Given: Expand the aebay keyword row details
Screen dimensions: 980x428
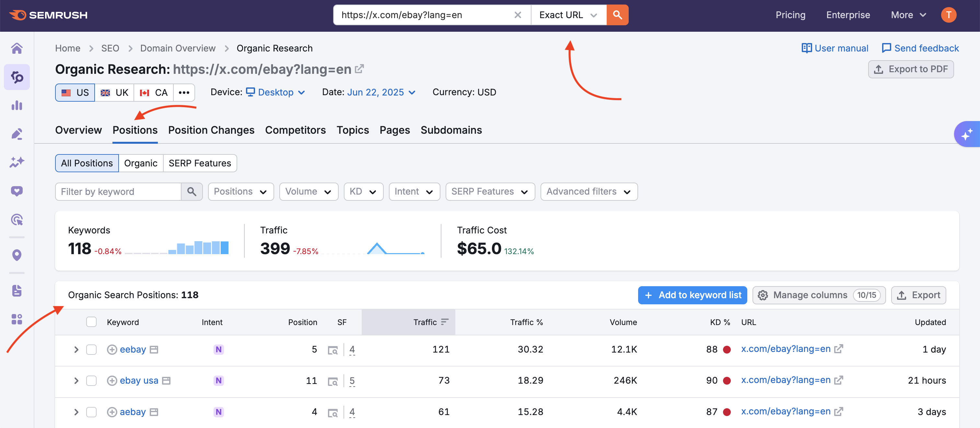Looking at the screenshot, I should [76, 412].
